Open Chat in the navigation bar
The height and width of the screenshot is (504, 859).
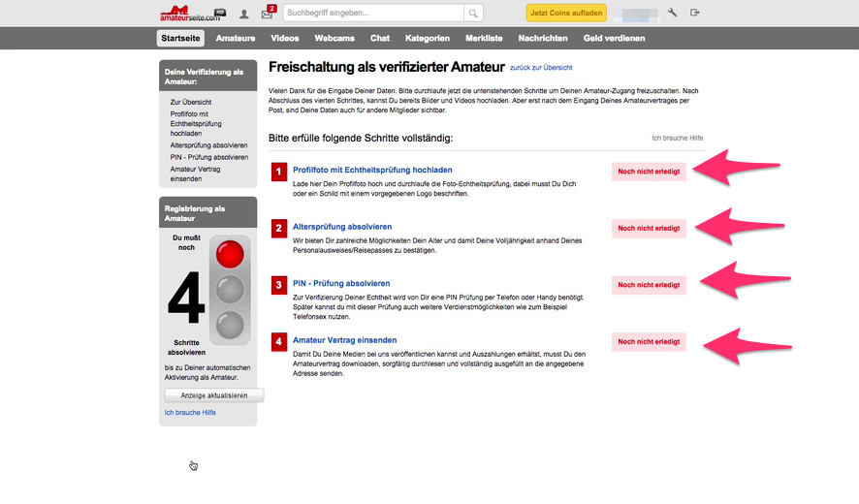point(380,39)
